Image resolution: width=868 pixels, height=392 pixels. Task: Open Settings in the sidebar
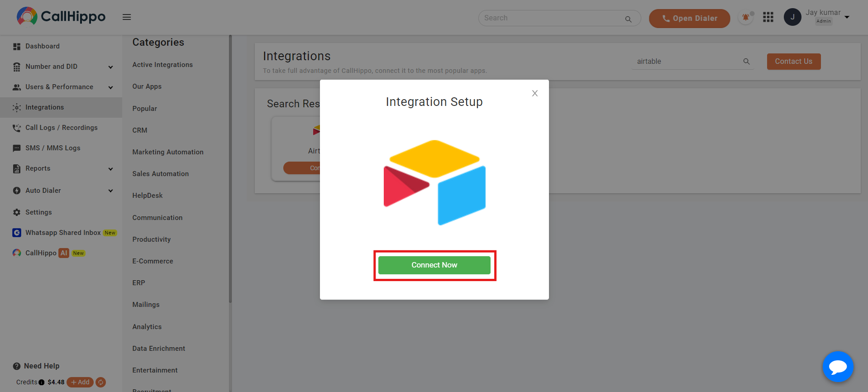[x=38, y=212]
